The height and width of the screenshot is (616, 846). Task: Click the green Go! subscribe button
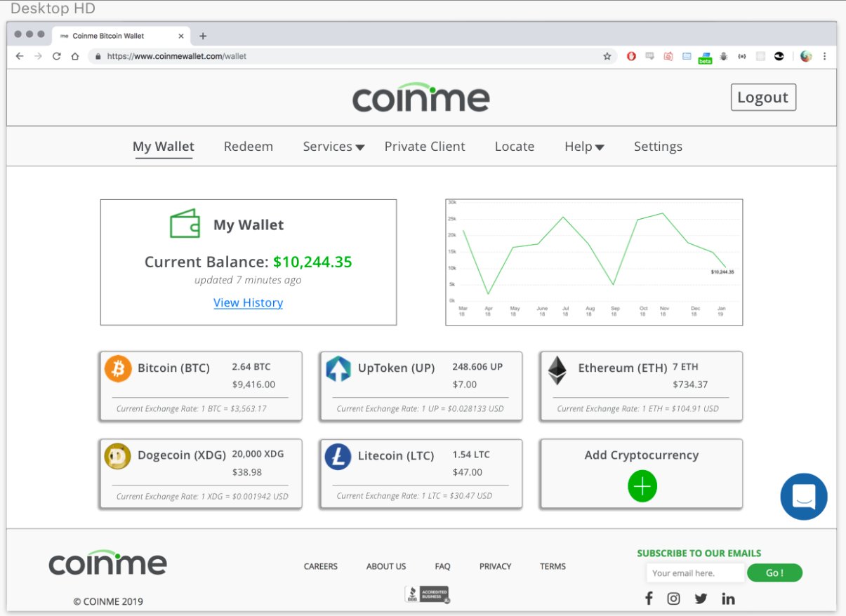click(x=774, y=573)
